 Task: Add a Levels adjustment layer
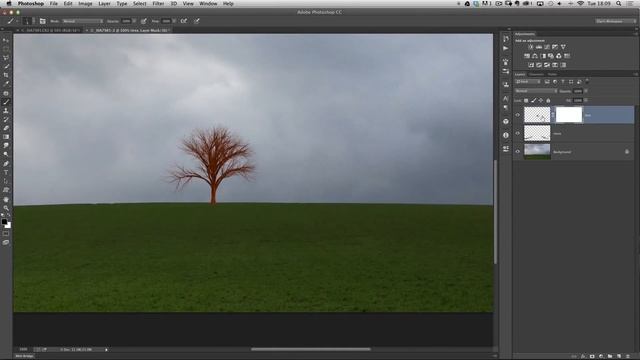539,47
